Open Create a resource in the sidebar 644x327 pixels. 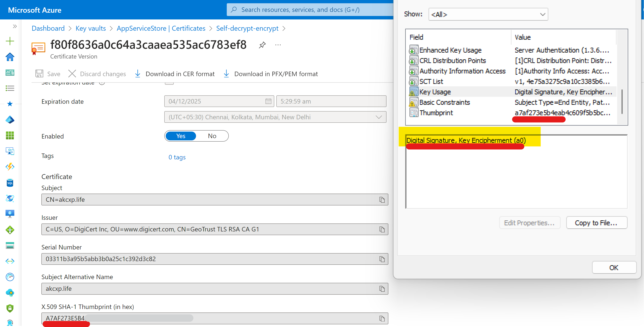[10, 41]
